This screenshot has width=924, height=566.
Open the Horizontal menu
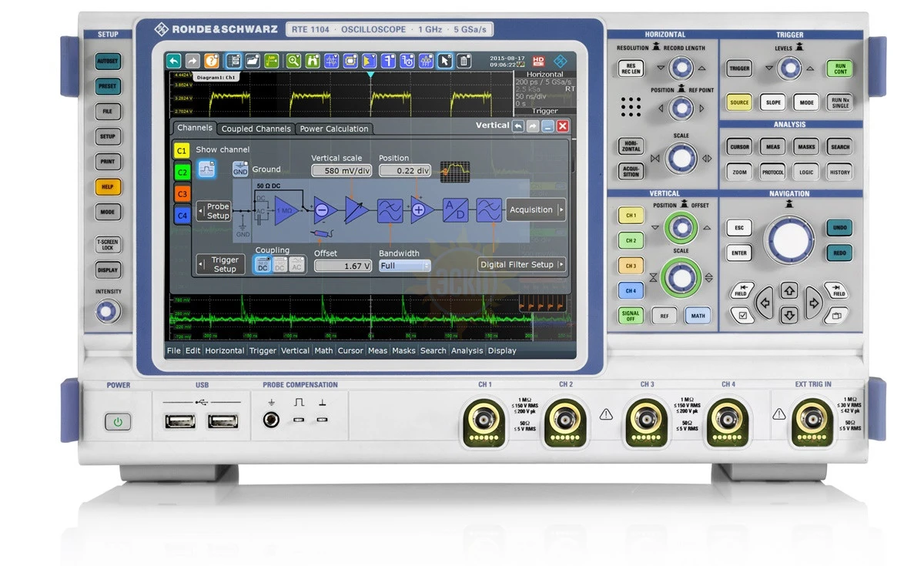pos(225,350)
